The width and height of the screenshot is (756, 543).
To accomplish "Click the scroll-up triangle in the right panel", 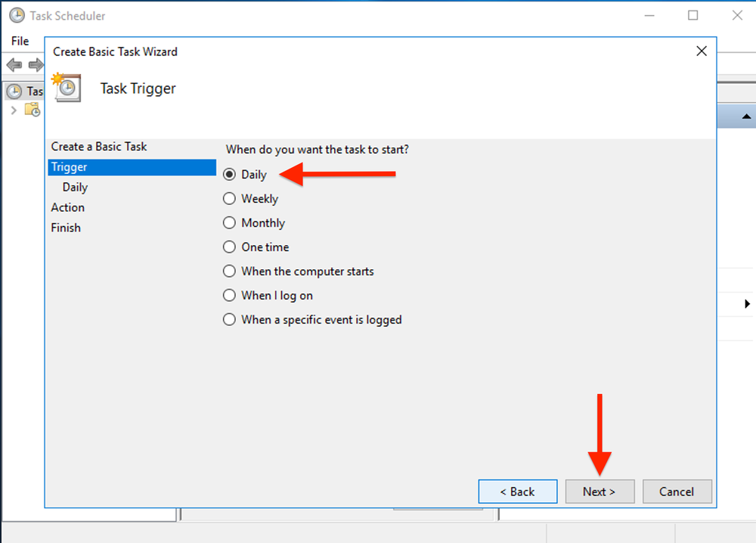I will click(x=745, y=116).
